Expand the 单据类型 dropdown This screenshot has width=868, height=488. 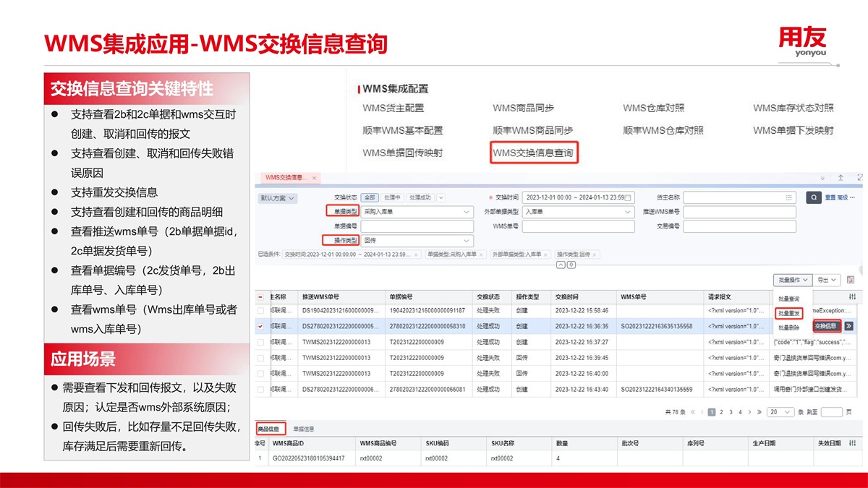467,212
